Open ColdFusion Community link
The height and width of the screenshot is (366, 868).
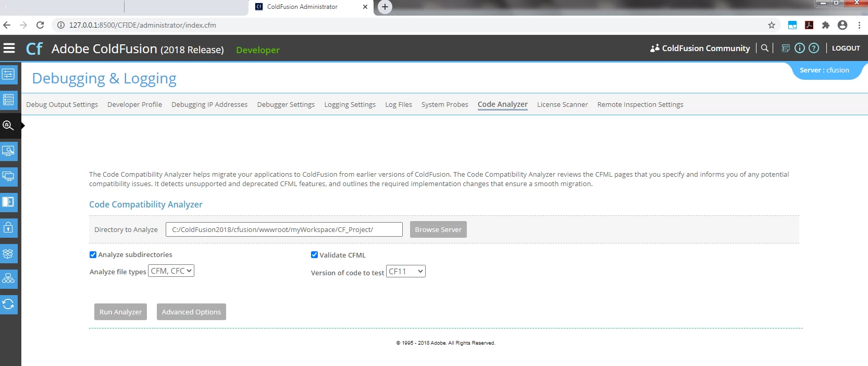coord(700,48)
